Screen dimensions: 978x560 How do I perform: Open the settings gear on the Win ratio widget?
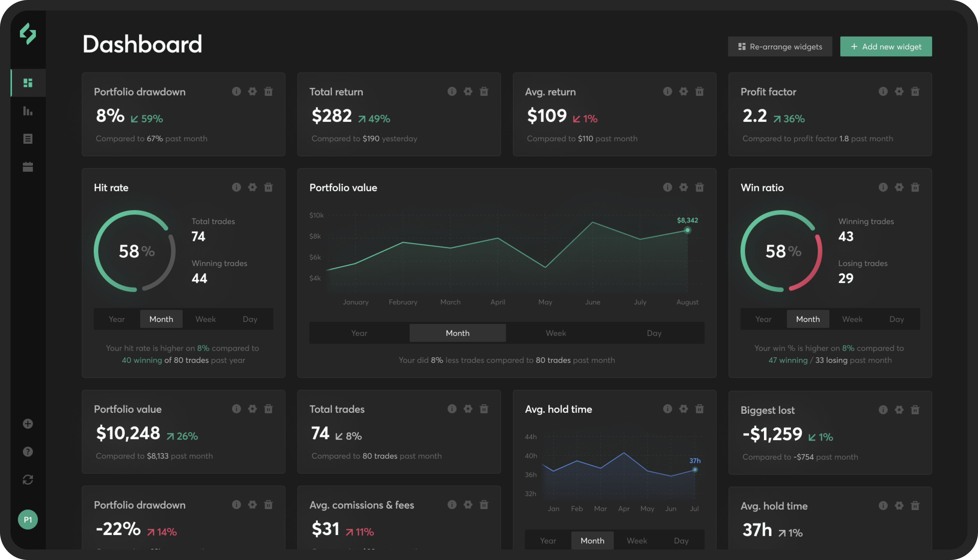click(x=899, y=187)
